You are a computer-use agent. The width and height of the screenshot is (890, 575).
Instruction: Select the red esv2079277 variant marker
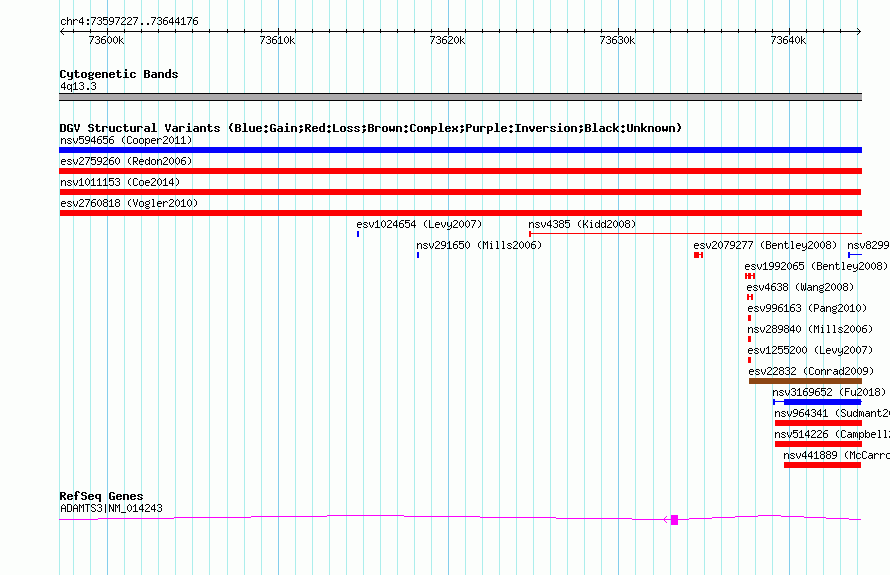[699, 255]
